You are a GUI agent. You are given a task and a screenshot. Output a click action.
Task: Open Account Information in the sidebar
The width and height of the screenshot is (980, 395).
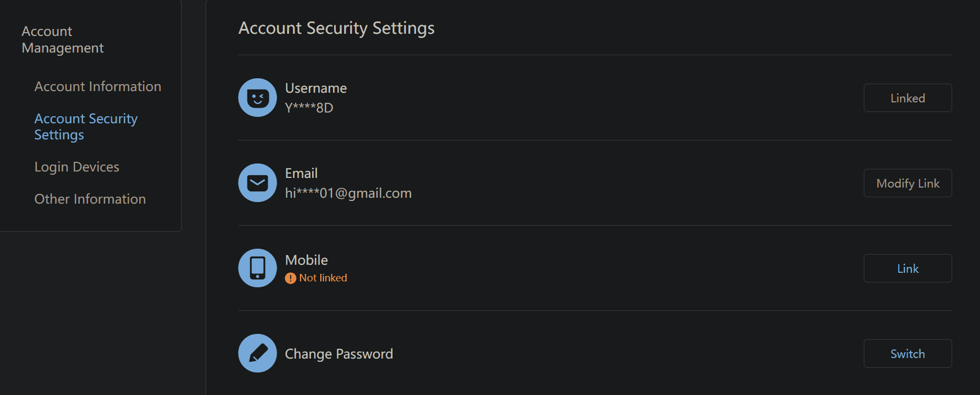pos(97,87)
